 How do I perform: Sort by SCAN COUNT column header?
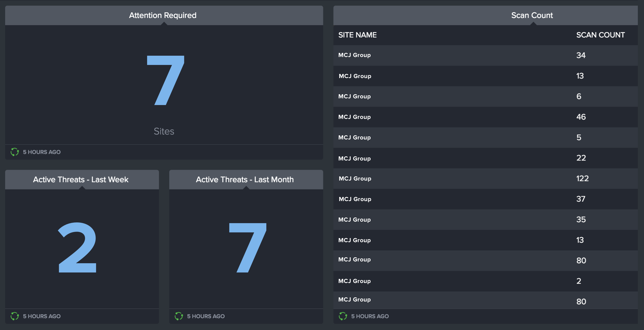[x=600, y=35]
